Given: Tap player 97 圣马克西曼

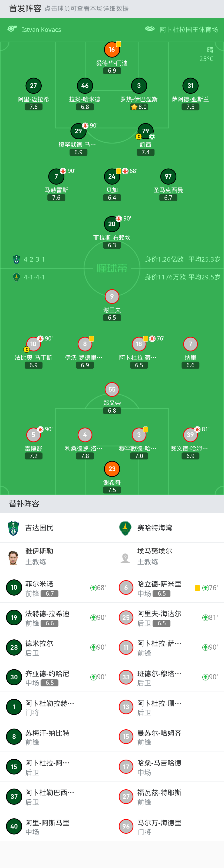Looking at the screenshot, I should pyautogui.click(x=168, y=176).
